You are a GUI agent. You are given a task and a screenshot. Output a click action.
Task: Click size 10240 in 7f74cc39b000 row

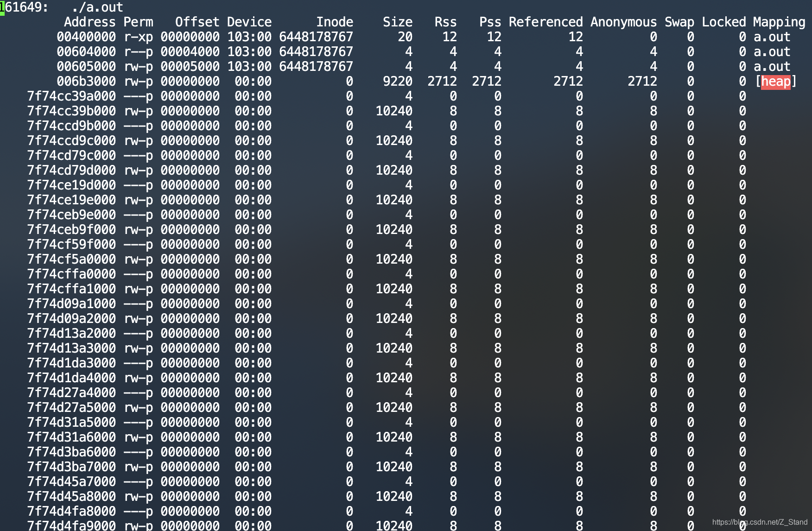click(x=394, y=111)
